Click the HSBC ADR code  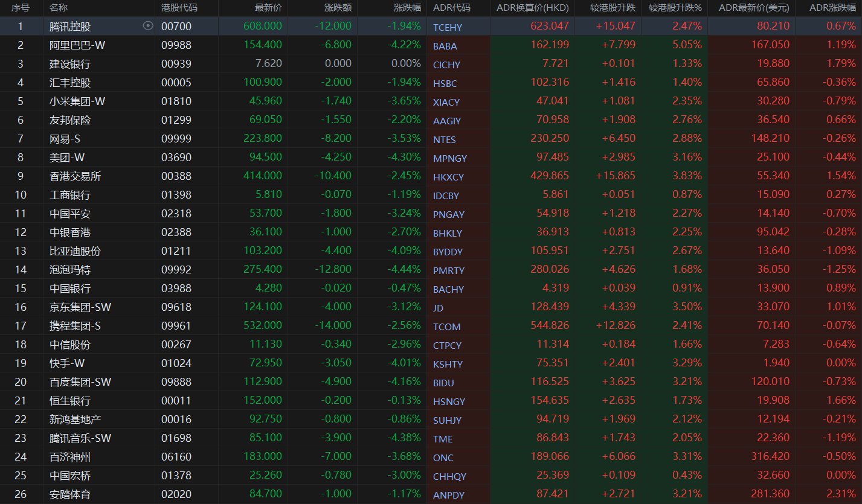[445, 83]
